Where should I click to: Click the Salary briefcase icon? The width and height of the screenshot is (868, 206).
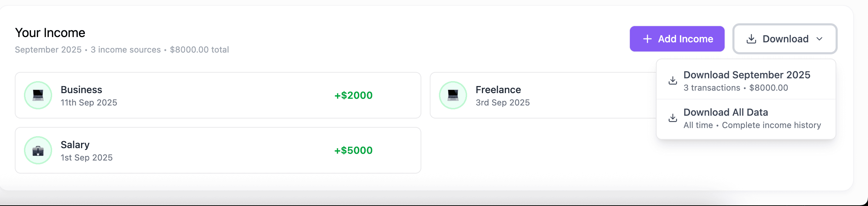tap(38, 150)
